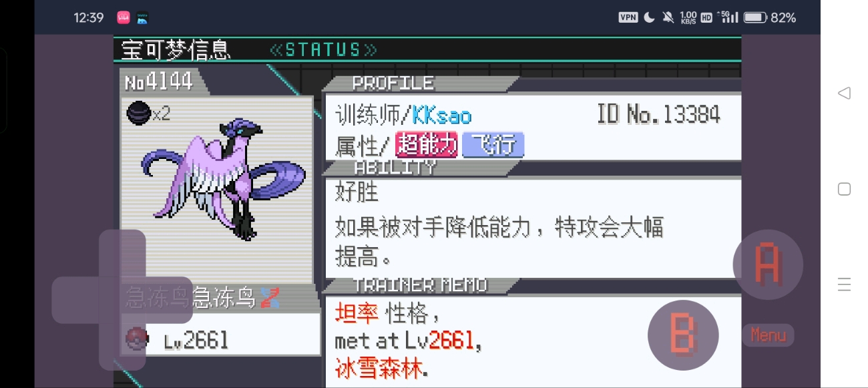Tap the emulator B button
868x388 pixels.
pyautogui.click(x=683, y=335)
